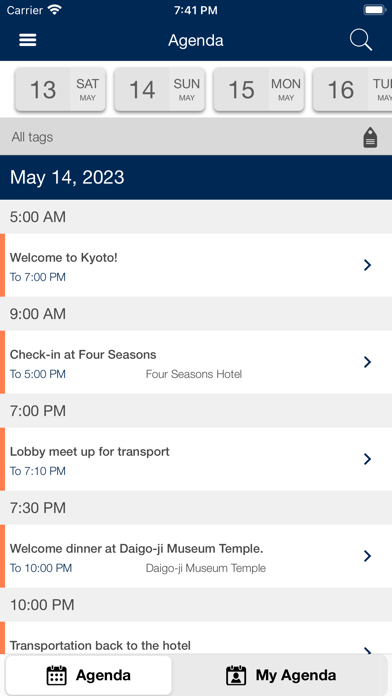Switch to the My Agenda tab
Viewport: 392px width, 696px height.
(281, 675)
